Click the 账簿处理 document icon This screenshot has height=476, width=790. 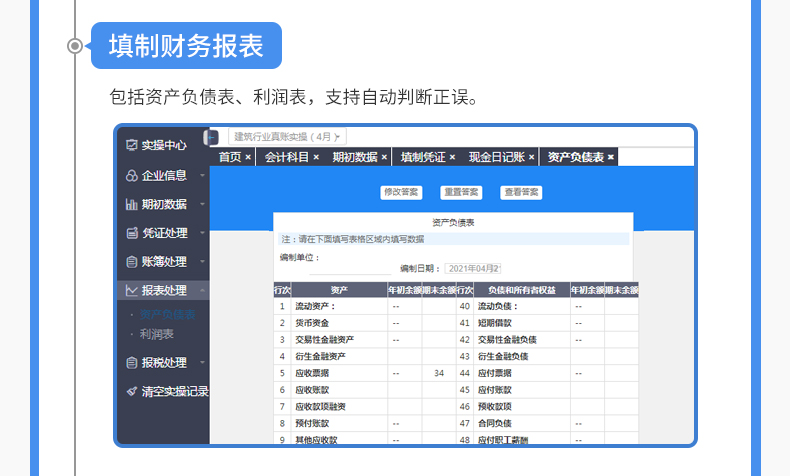point(131,262)
